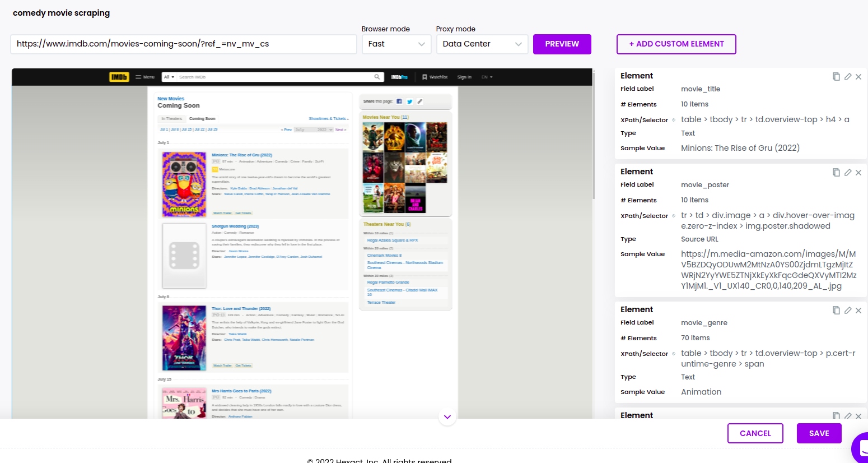Screen dimensions: 868x463
Task: Open the Browser mode dropdown
Action: [x=396, y=44]
